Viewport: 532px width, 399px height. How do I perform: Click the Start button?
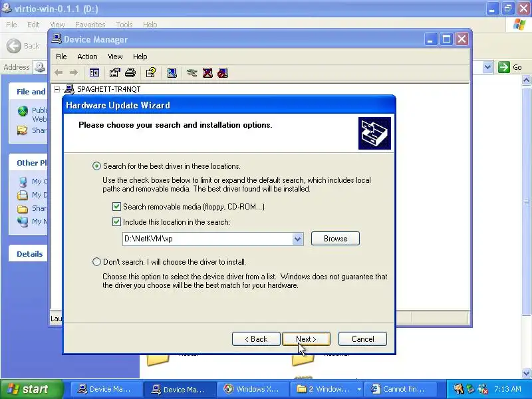(31, 389)
